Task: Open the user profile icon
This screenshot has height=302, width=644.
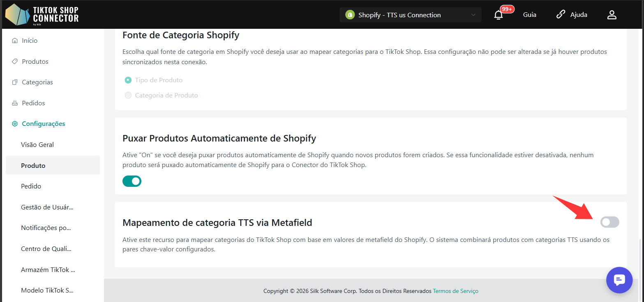Action: coord(612,15)
